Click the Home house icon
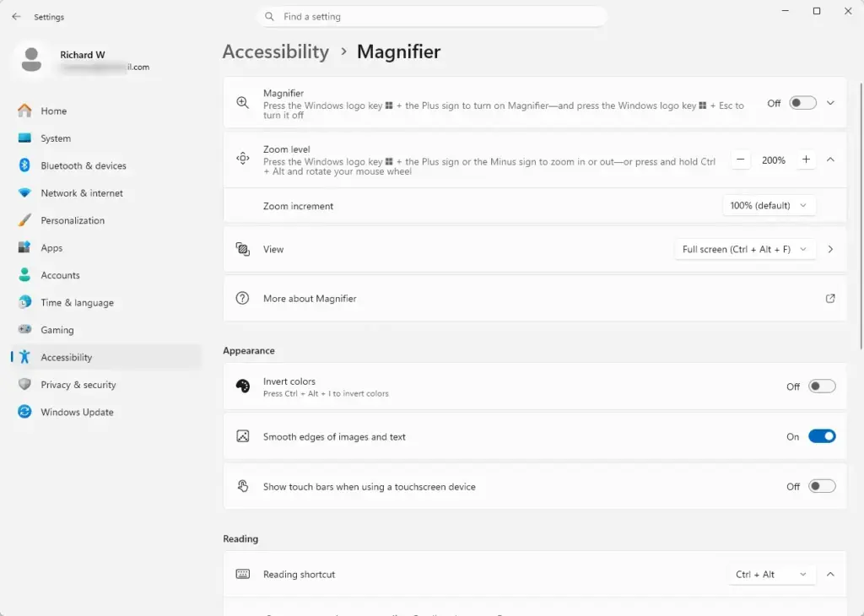 [x=24, y=111]
